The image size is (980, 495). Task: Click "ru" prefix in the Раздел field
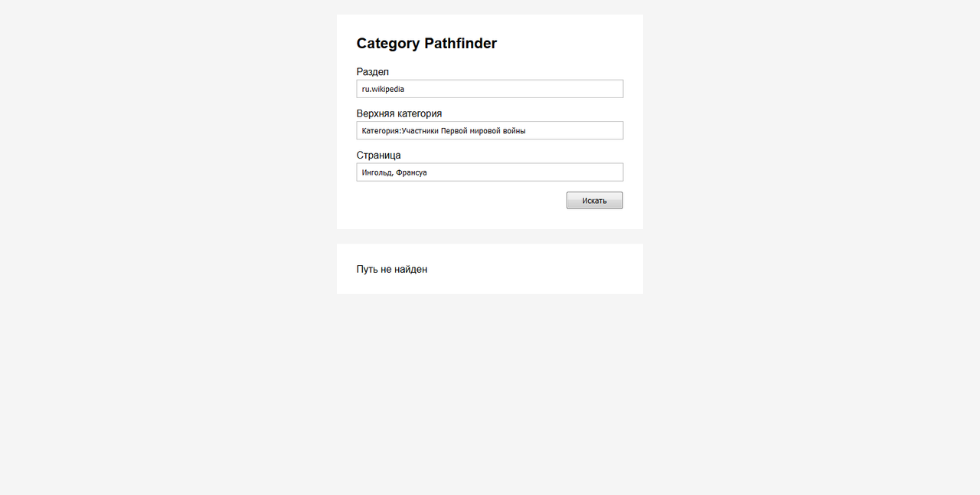tap(365, 89)
